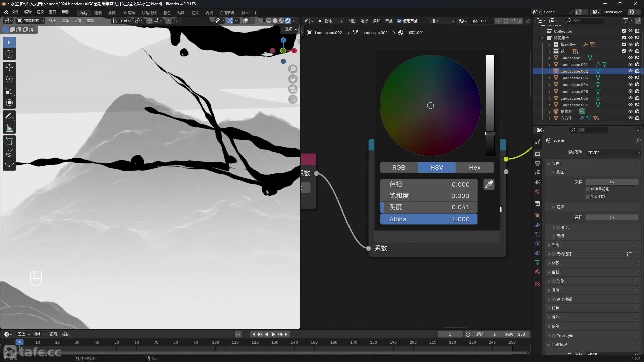This screenshot has height=362, width=644.
Task: Select the Annotate pencil tool
Action: click(9, 116)
